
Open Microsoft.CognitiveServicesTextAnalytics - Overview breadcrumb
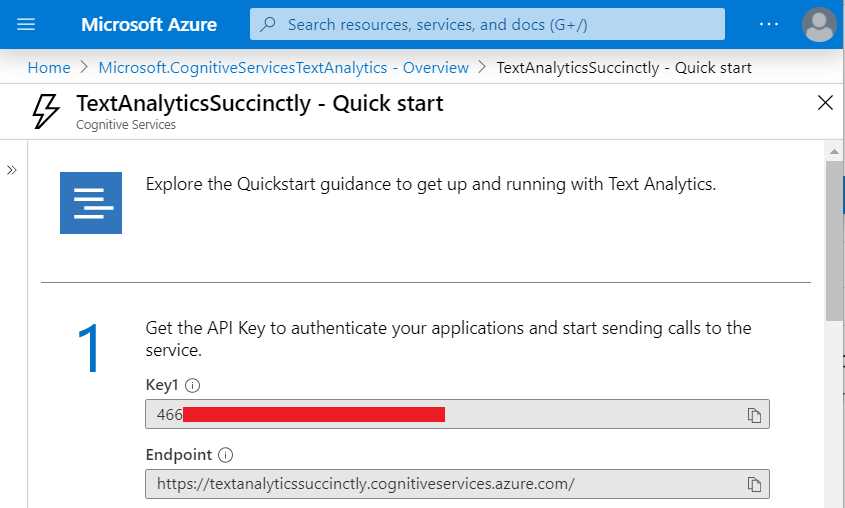pos(283,68)
